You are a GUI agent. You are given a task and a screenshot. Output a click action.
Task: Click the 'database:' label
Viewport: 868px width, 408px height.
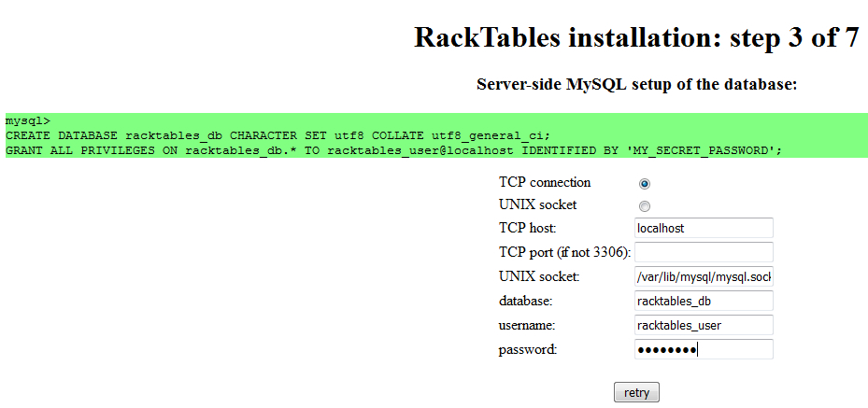[526, 301]
